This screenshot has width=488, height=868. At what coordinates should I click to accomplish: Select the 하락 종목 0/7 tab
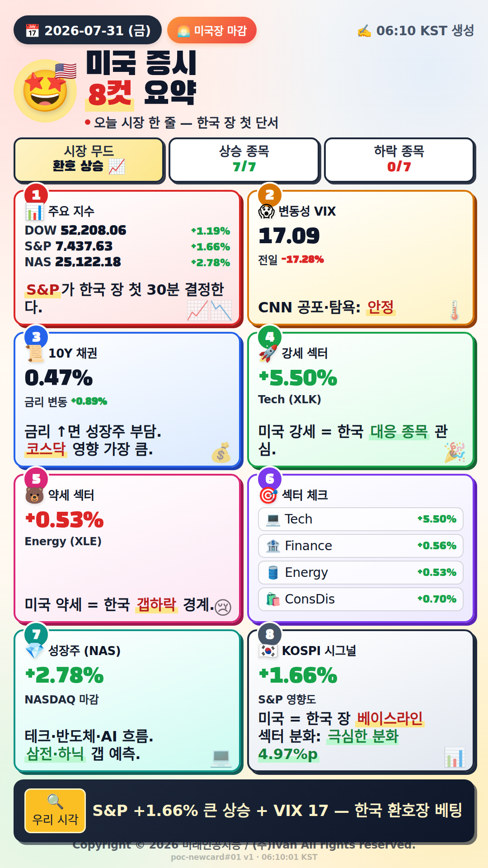[399, 159]
